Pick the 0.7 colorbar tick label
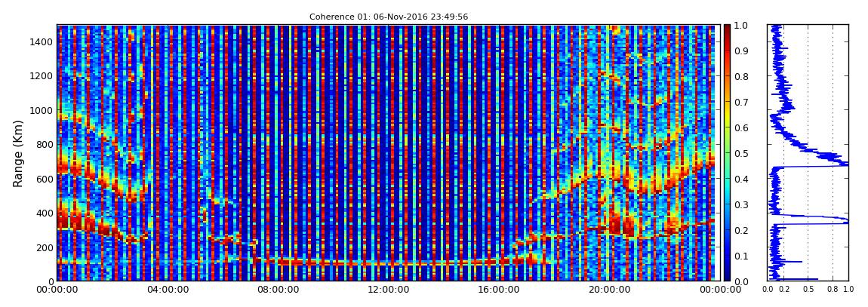 (742, 103)
